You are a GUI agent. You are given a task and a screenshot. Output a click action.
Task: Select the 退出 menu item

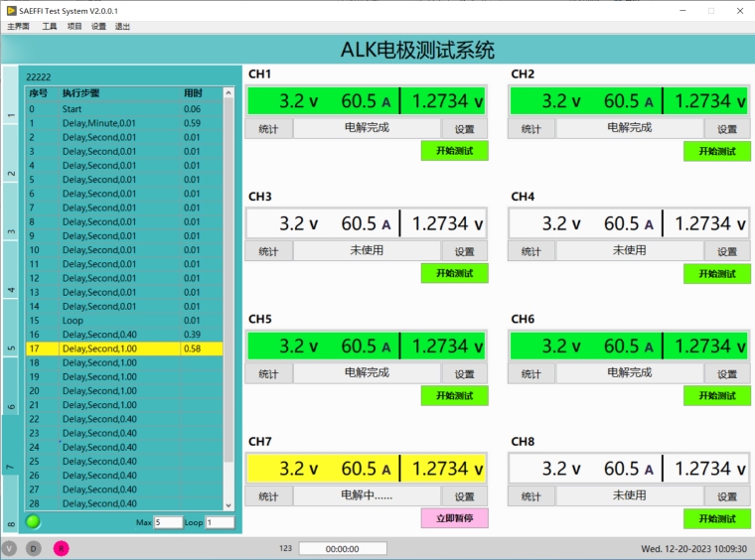(x=122, y=27)
